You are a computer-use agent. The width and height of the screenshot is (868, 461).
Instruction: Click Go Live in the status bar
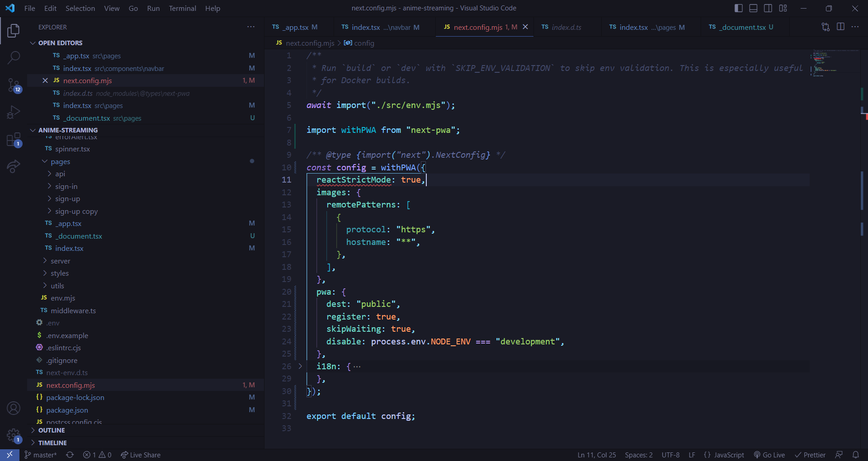[x=770, y=455]
